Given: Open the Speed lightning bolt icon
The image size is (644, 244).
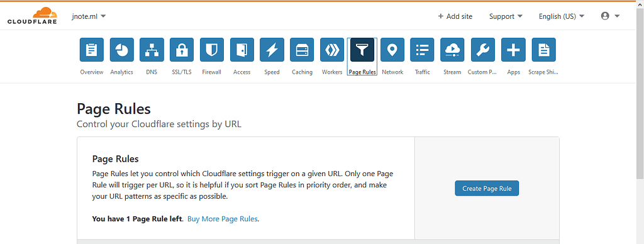Looking at the screenshot, I should click(x=272, y=50).
